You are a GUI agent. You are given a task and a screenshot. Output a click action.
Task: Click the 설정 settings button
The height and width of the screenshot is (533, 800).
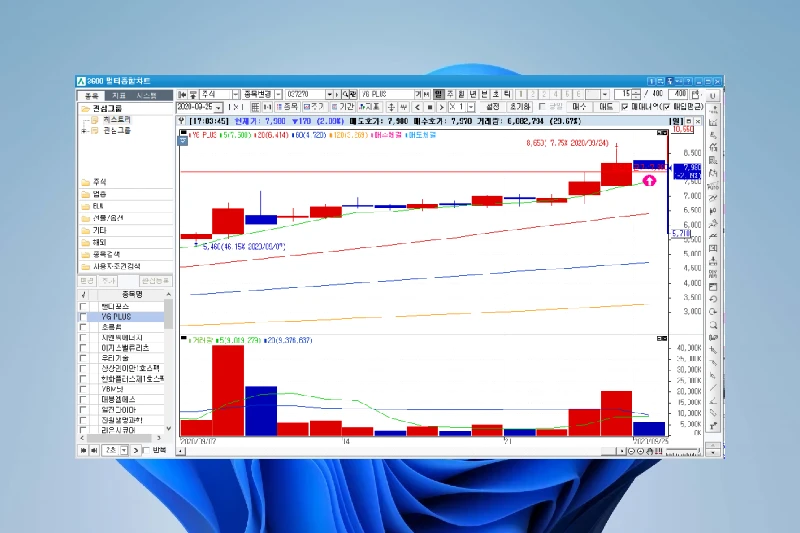pos(491,106)
